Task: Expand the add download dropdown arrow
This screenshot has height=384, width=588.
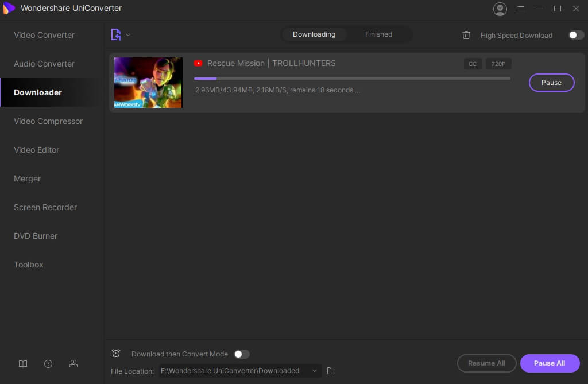Action: click(x=128, y=35)
